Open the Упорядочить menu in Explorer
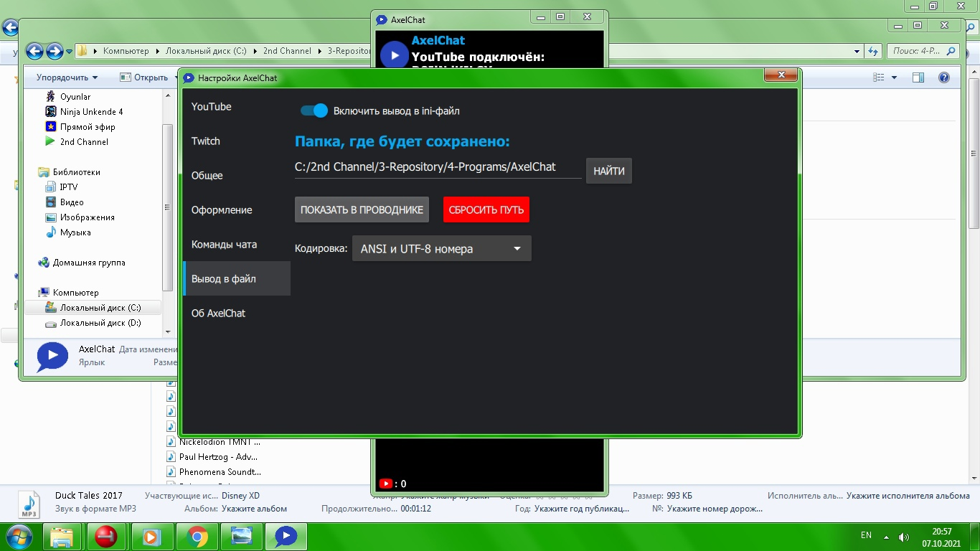 67,77
